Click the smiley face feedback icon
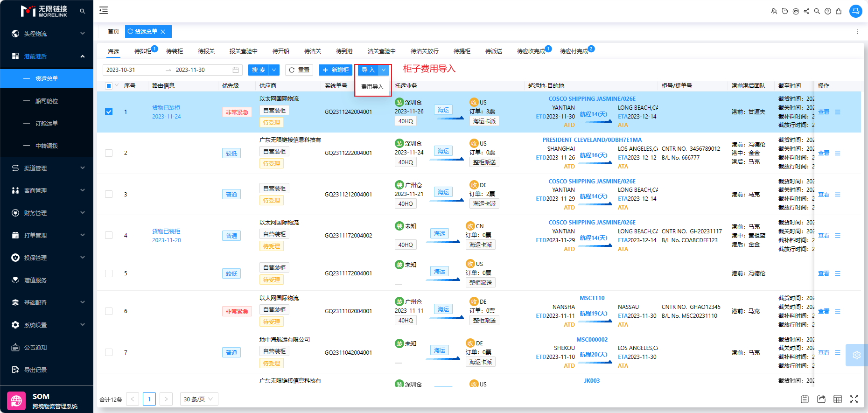The width and height of the screenshot is (868, 413). tap(785, 11)
